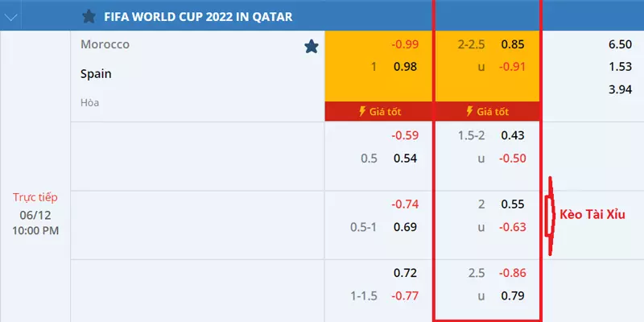Select handicap 0.5-1 odds 0.69

click(x=406, y=227)
